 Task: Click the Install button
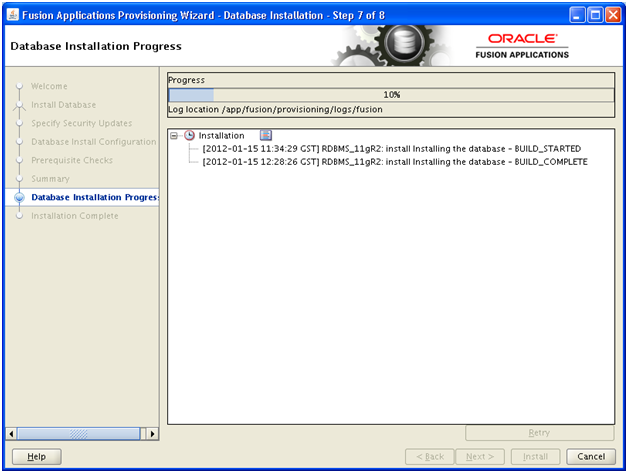[535, 457]
